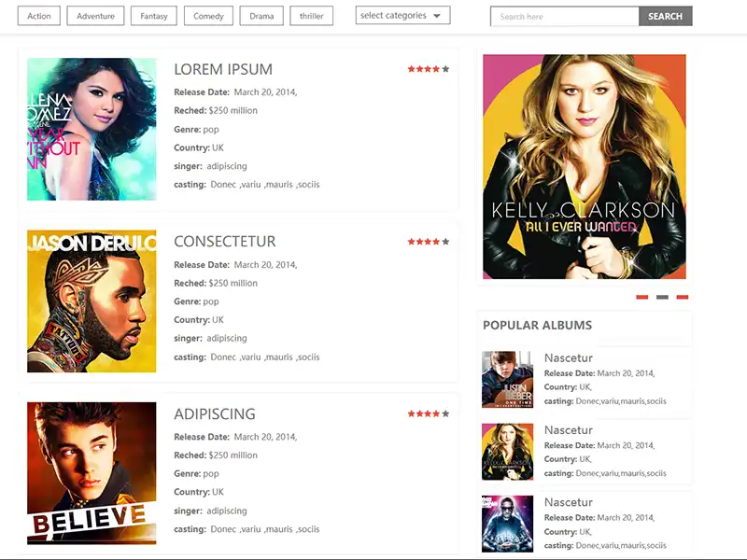Viewport: 747px width, 560px height.
Task: Click the Believe album cover image
Action: coord(92,473)
